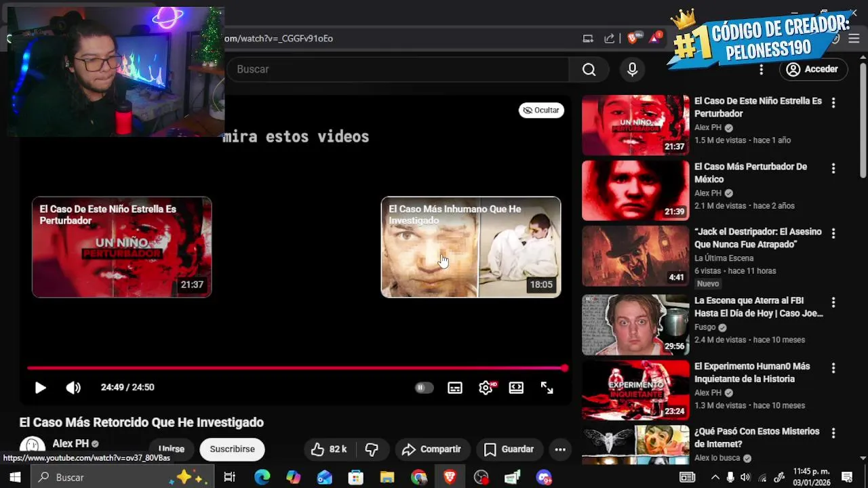
Task: Open '¿Qué Pasó Con Estos Misterios De Internet?' title
Action: point(757,438)
